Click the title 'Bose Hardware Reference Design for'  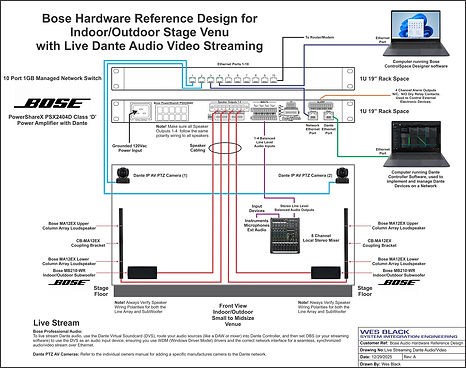(x=150, y=18)
